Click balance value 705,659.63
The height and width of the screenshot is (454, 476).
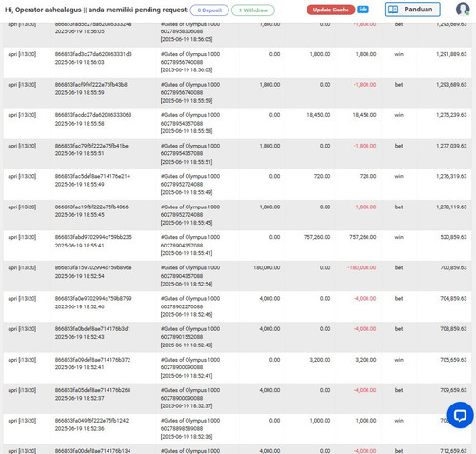[453, 360]
